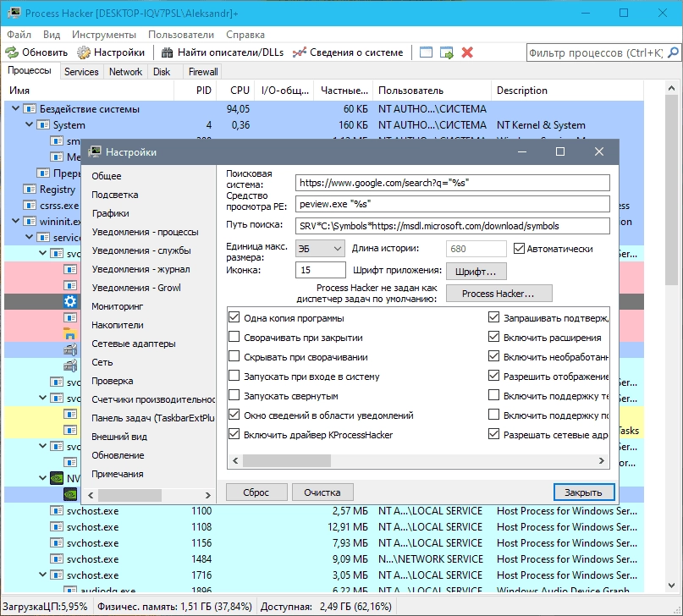The width and height of the screenshot is (683, 616).
Task: Collapse the System tree node
Action: (x=29, y=124)
